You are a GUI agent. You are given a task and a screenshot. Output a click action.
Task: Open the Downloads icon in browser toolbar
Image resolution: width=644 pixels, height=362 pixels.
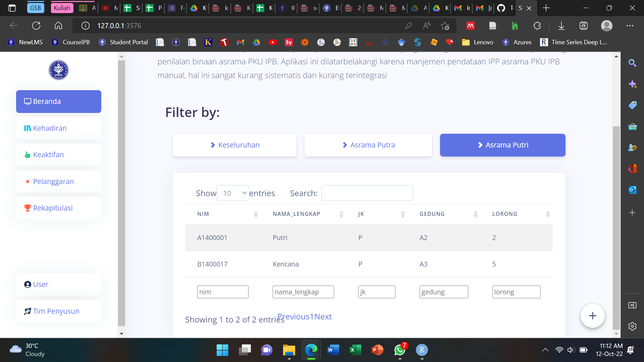tap(561, 25)
